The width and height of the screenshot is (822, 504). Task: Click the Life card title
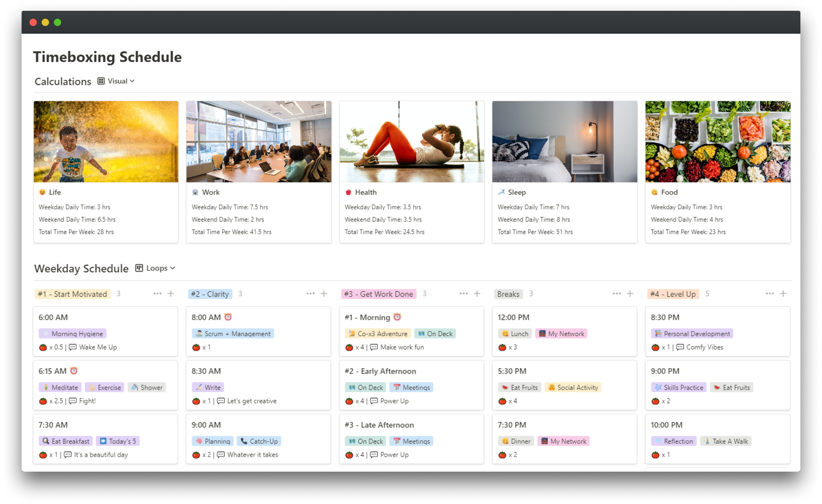click(55, 192)
